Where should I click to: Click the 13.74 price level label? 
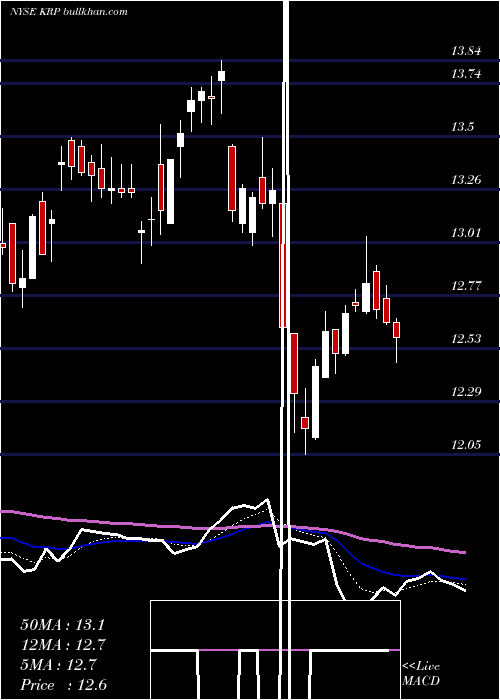(x=466, y=74)
